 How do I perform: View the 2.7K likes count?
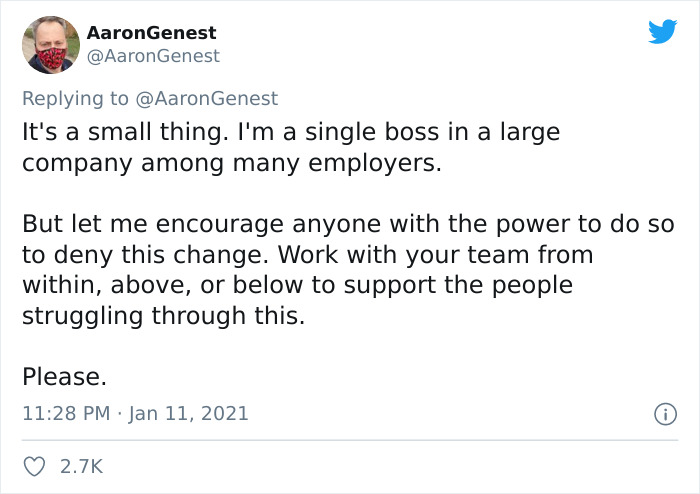pos(81,467)
